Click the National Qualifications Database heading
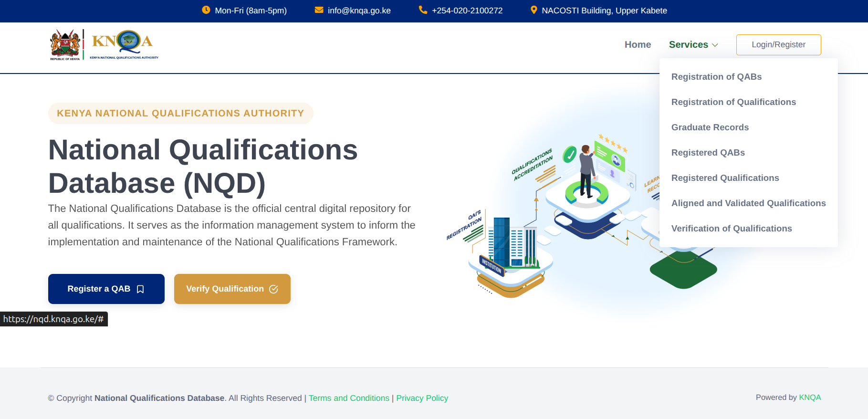Screen dimensions: 868x419 coord(203,167)
